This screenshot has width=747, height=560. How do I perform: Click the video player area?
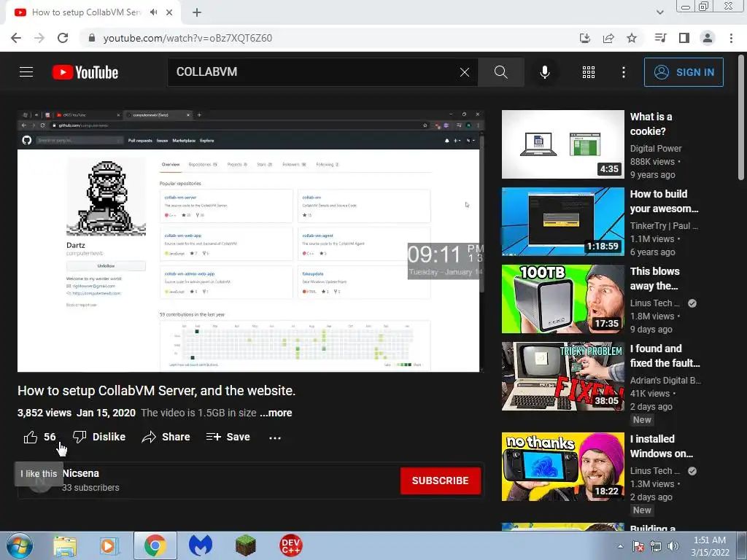(250, 241)
